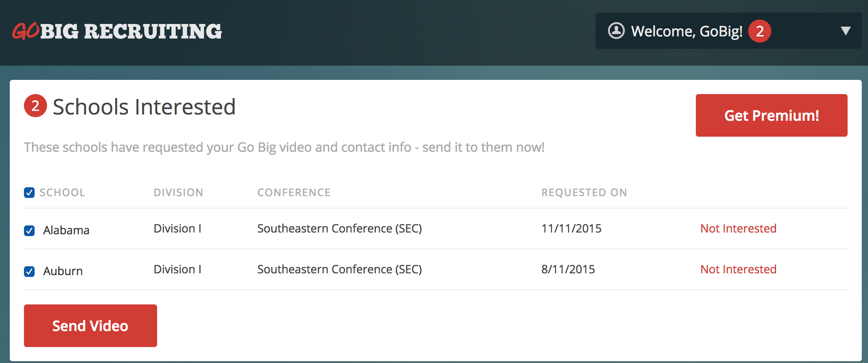This screenshot has height=363, width=868.
Task: Select the Auburn school name
Action: 63,271
